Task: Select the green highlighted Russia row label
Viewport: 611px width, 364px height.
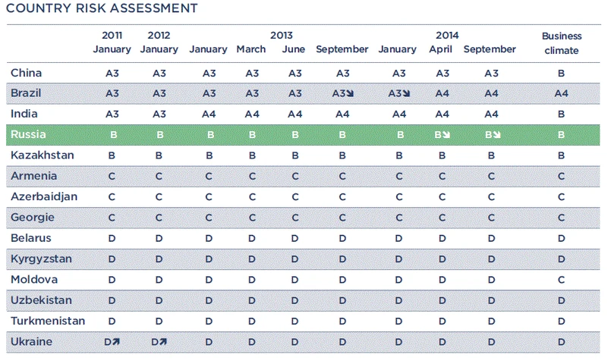Action: (29, 135)
